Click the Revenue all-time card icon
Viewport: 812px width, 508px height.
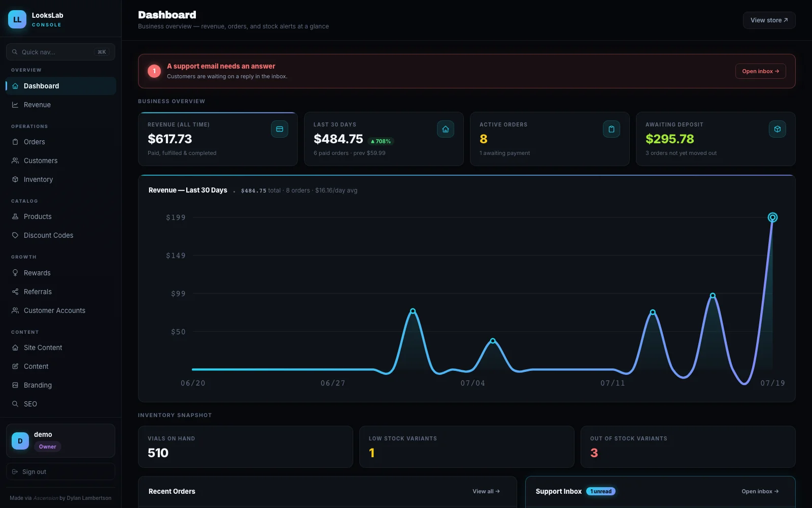(280, 129)
